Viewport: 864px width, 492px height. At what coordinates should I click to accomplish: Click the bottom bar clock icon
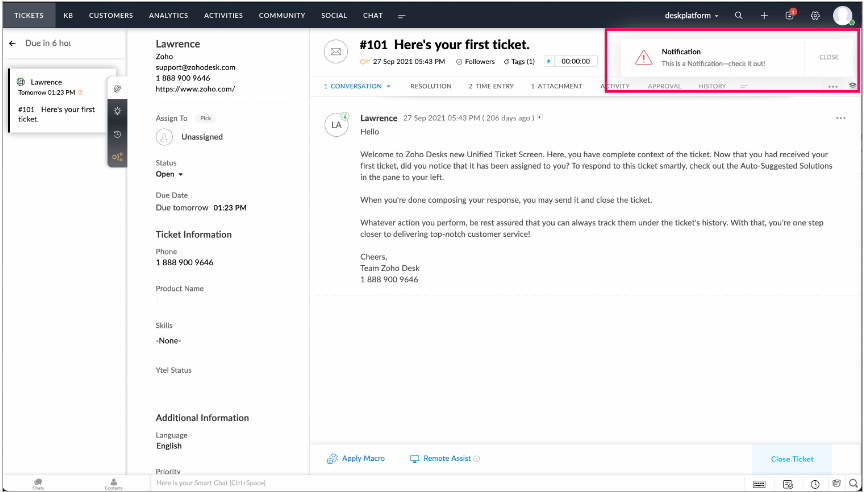(x=815, y=484)
